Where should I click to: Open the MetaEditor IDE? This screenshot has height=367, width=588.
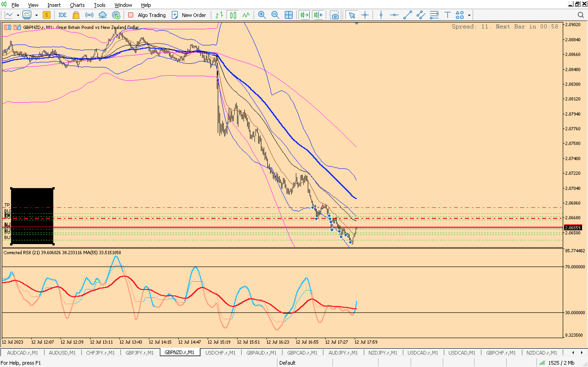[x=62, y=15]
